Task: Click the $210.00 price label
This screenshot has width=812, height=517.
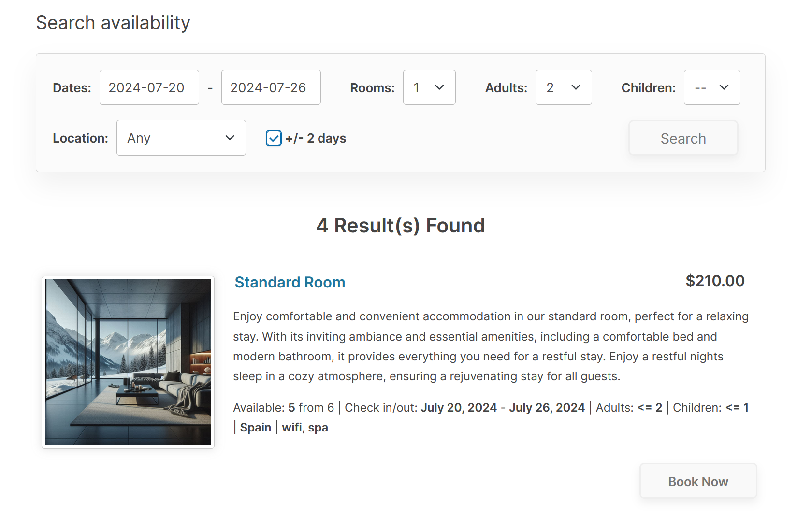Action: click(715, 281)
